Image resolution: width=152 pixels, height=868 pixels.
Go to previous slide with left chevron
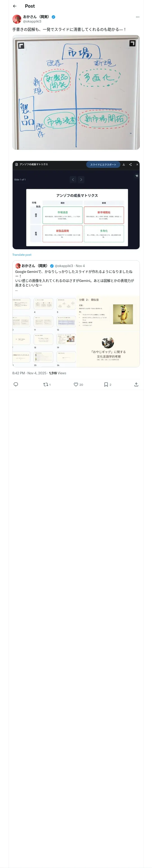[73, 180]
